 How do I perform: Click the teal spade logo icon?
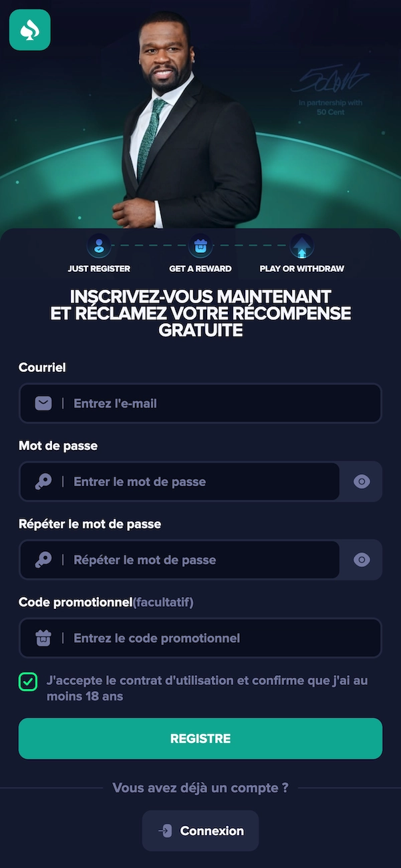point(29,30)
